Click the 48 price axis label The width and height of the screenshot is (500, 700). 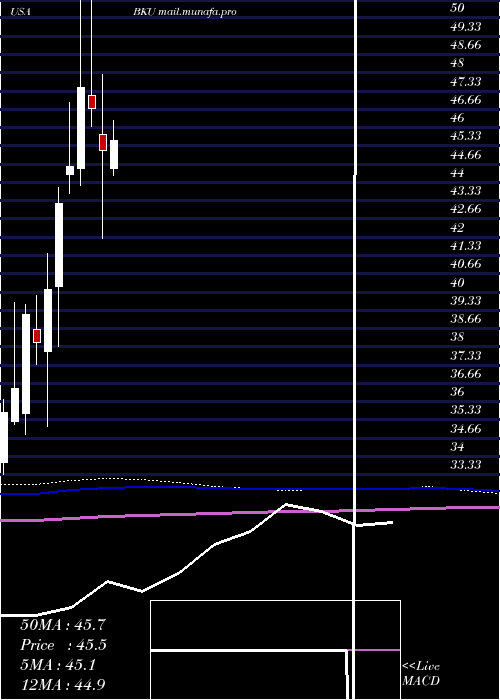pos(458,63)
